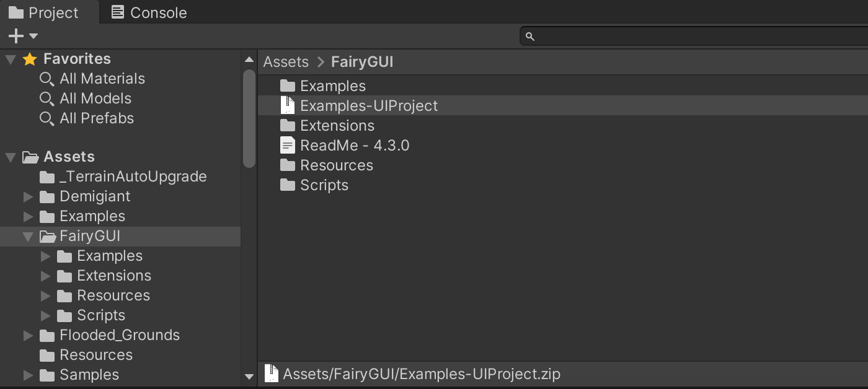Image resolution: width=868 pixels, height=389 pixels.
Task: Click the All Prefabs search icon
Action: (x=46, y=119)
